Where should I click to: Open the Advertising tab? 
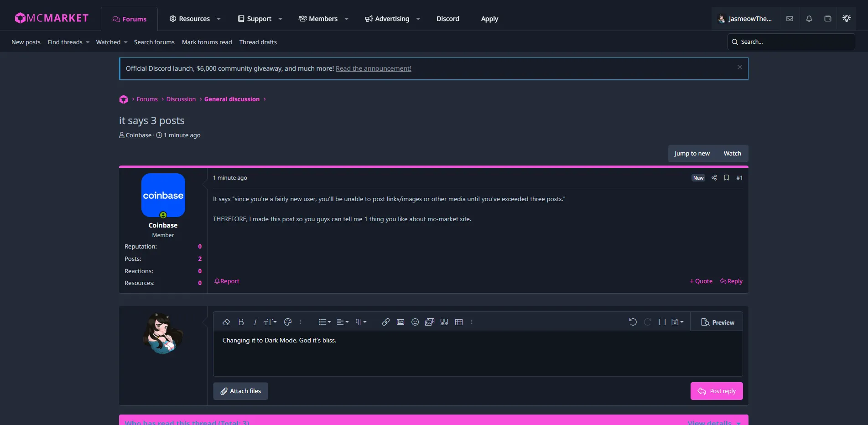pos(387,19)
